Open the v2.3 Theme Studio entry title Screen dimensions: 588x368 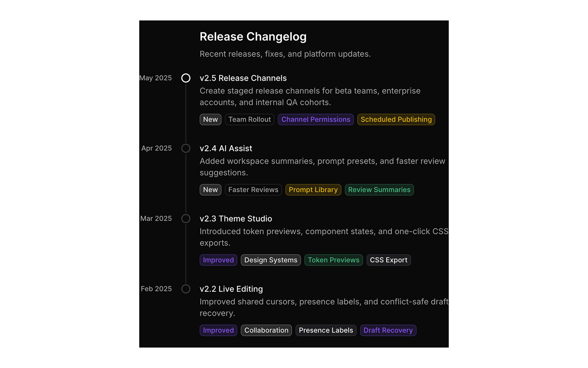pyautogui.click(x=236, y=219)
